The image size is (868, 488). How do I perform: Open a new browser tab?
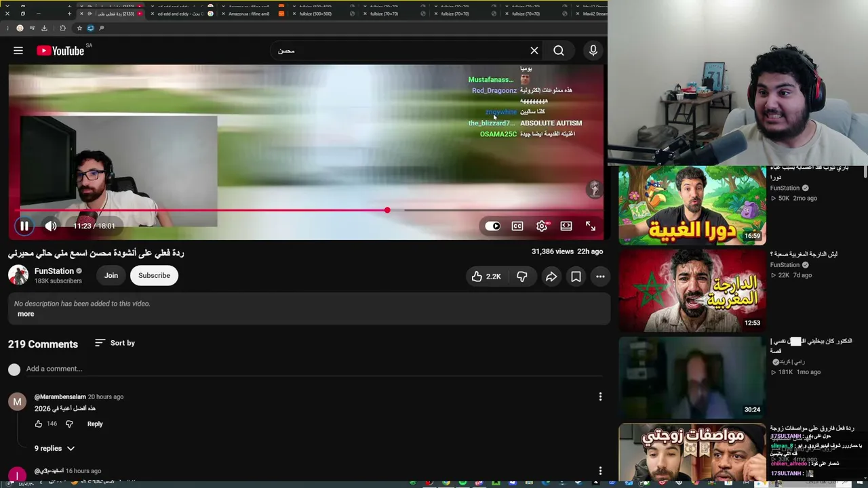pos(69,14)
